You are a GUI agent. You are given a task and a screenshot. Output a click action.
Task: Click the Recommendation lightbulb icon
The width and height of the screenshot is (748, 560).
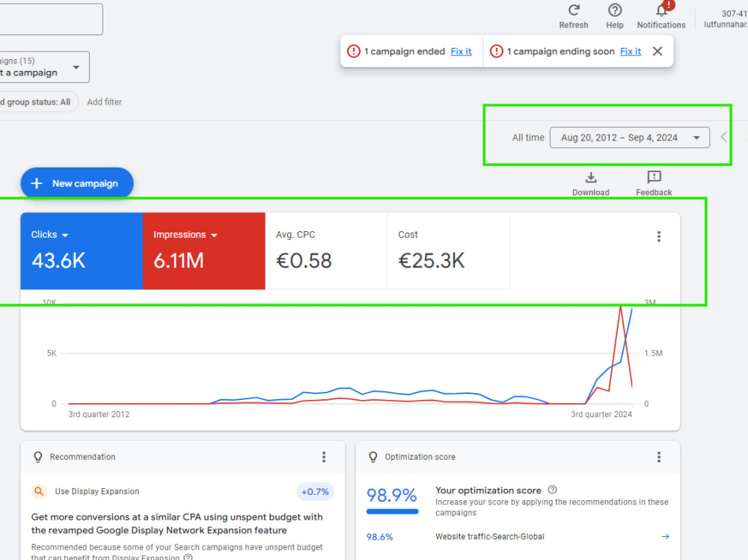(x=38, y=457)
